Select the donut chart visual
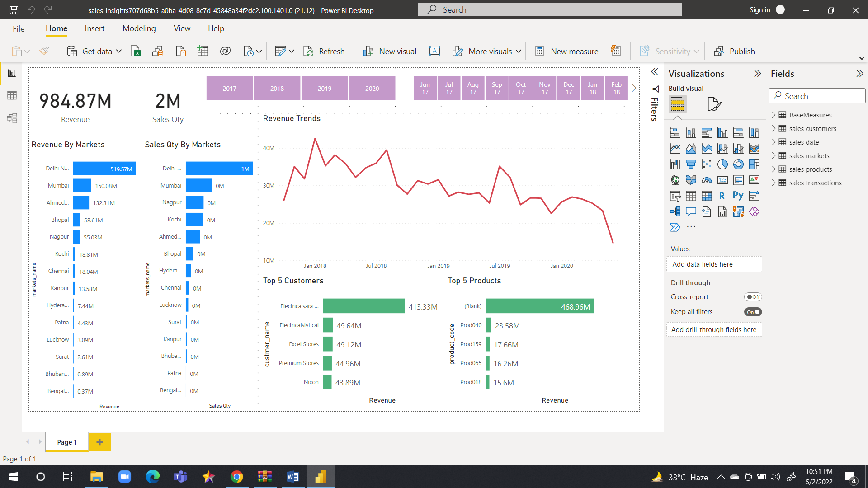 [738, 164]
